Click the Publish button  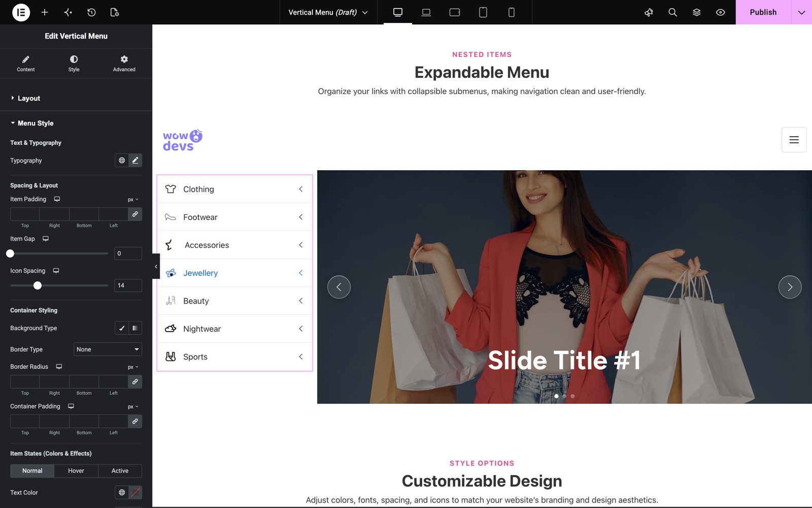coord(763,12)
